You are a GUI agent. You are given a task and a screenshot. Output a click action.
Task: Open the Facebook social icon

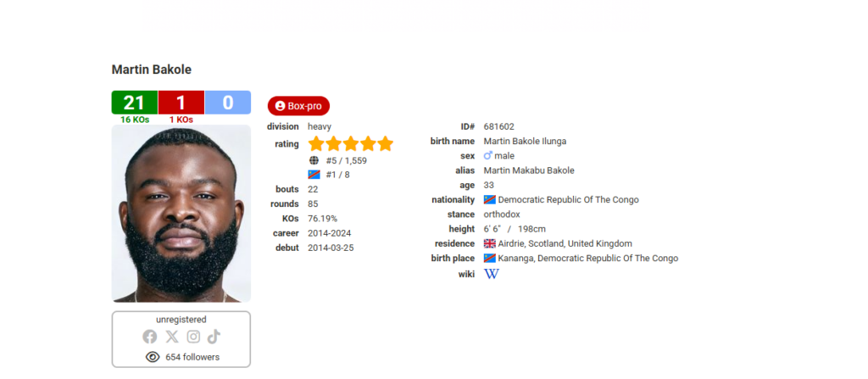pos(149,337)
